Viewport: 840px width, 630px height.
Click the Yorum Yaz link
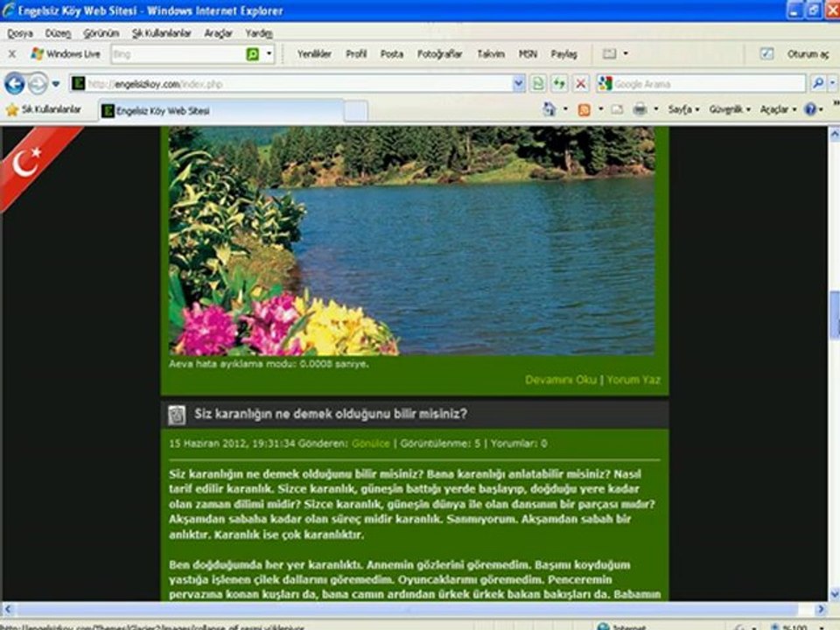(x=633, y=380)
